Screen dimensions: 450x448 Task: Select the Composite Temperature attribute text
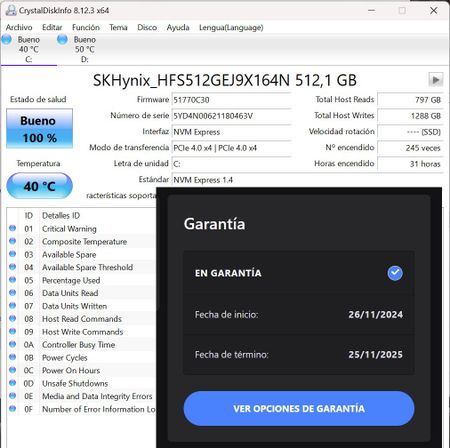pos(84,242)
